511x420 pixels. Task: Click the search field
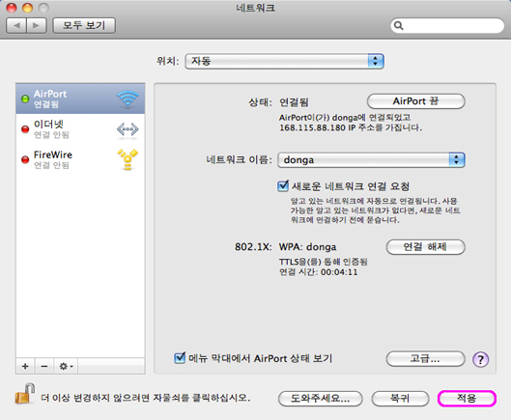pyautogui.click(x=447, y=25)
